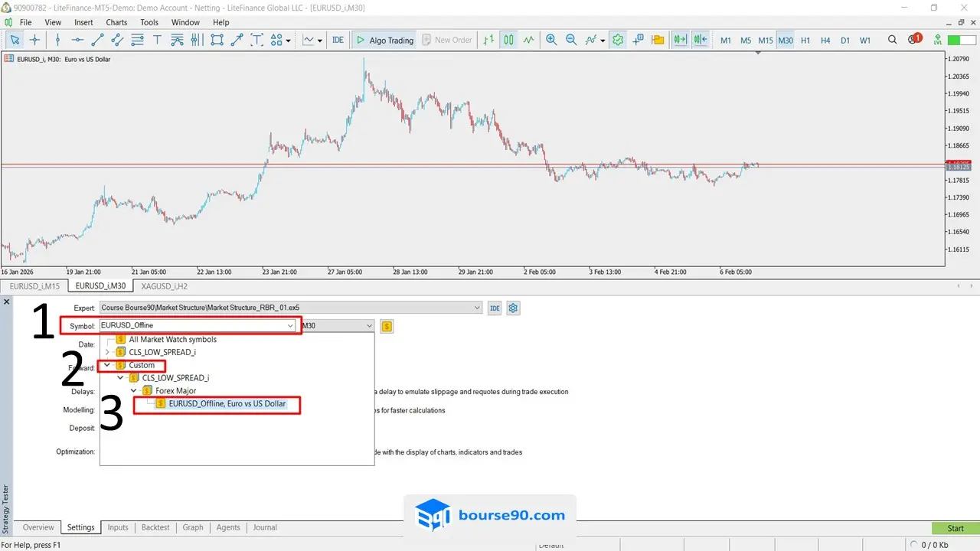
Task: Open the Inputs tab
Action: 118,527
